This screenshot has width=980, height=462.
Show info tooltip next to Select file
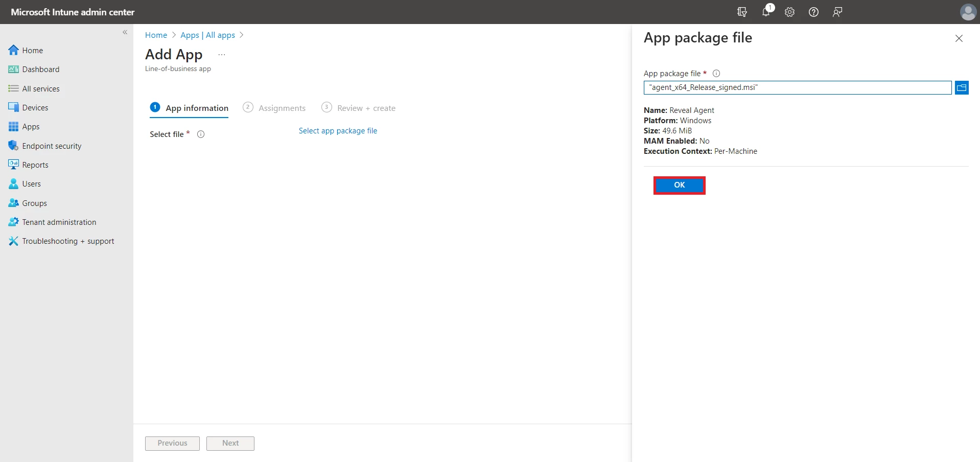click(x=201, y=134)
